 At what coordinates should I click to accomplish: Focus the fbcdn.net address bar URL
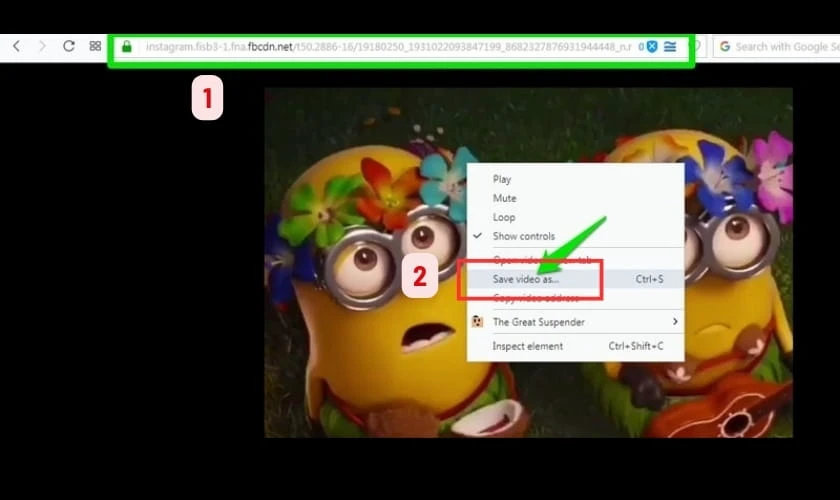tap(388, 47)
